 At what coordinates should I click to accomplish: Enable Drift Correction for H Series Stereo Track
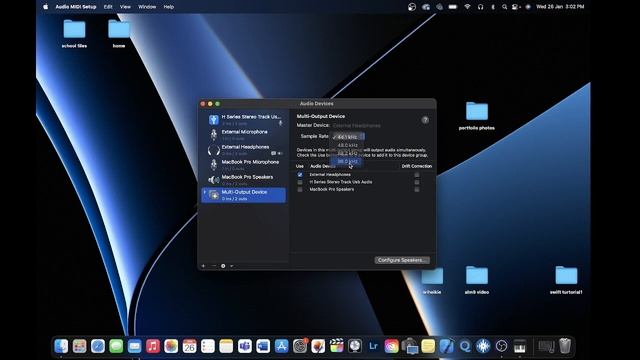click(x=417, y=182)
